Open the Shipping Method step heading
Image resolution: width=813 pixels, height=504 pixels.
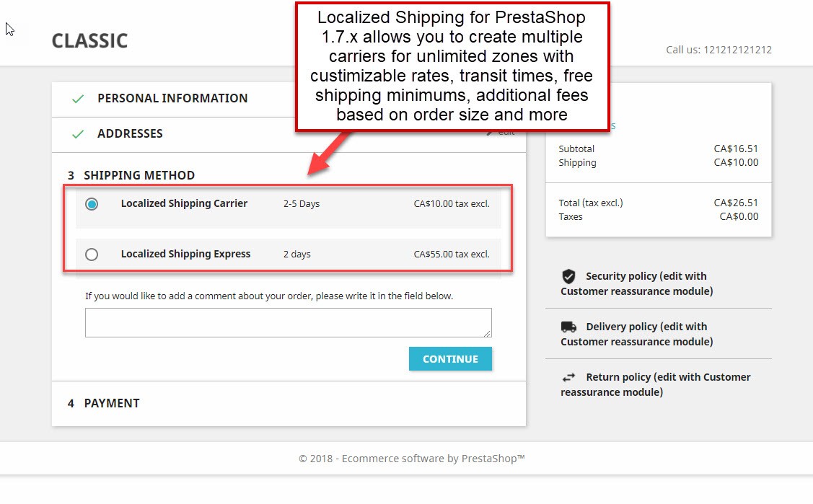point(139,175)
